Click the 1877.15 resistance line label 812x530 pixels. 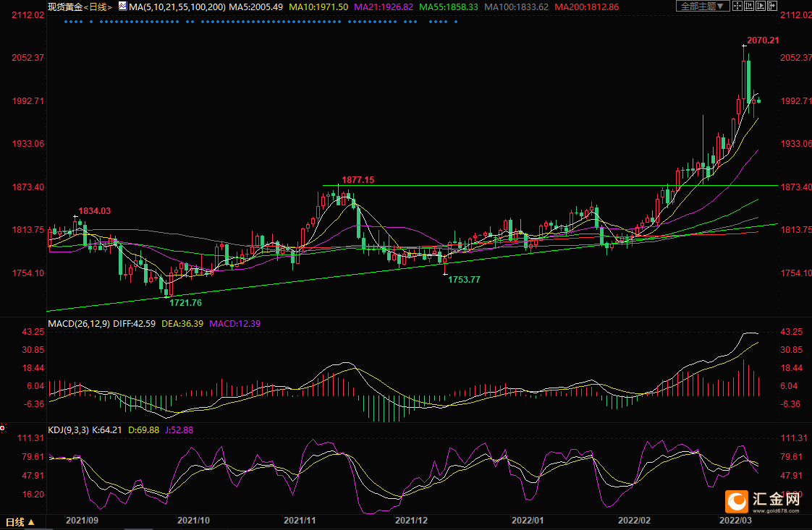click(358, 179)
